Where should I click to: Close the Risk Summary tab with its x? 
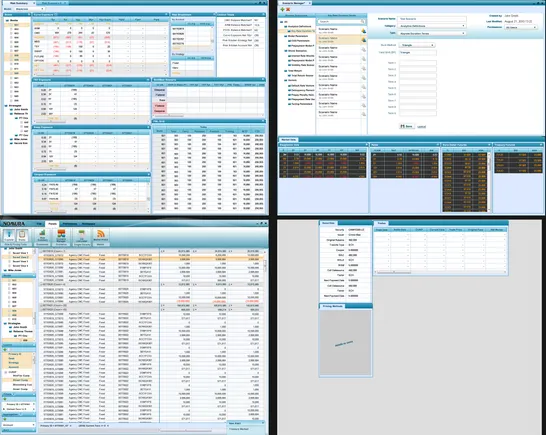pos(34,3)
